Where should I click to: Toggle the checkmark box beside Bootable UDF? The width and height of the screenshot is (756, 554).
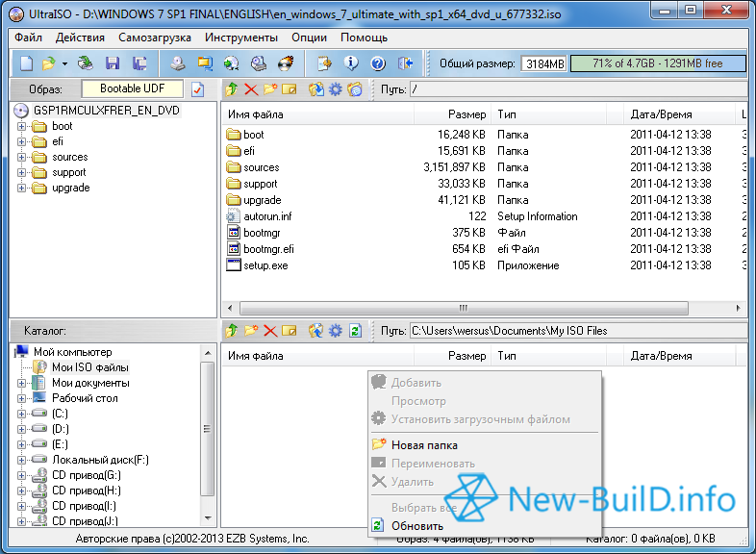(198, 89)
